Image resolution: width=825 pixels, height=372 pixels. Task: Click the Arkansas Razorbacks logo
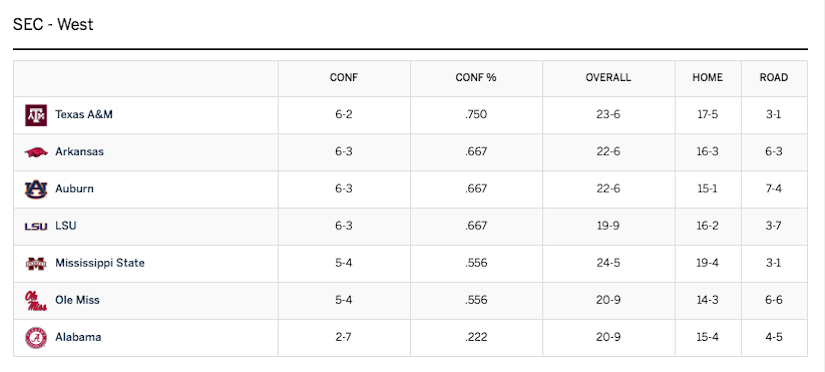point(36,152)
